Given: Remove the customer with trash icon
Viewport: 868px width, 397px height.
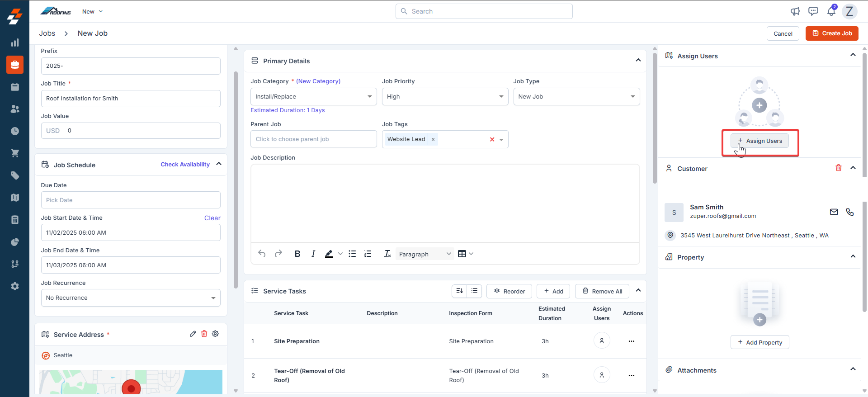Looking at the screenshot, I should pyautogui.click(x=839, y=168).
